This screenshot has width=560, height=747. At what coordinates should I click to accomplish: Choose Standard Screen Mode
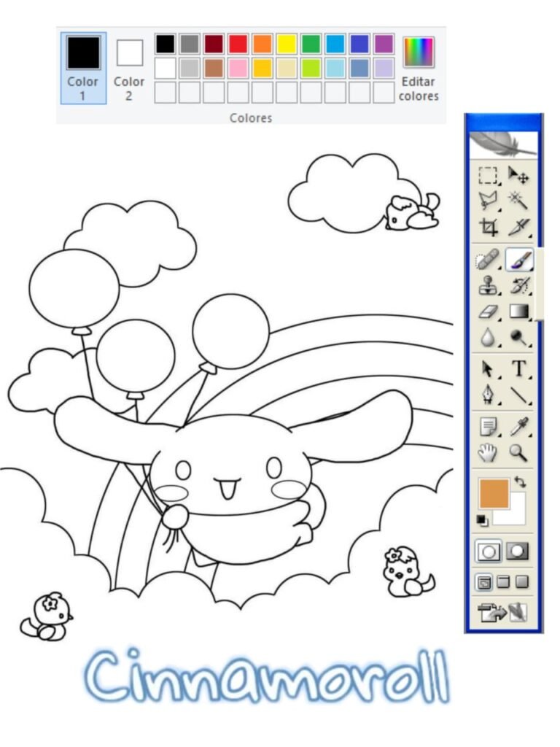tap(484, 582)
